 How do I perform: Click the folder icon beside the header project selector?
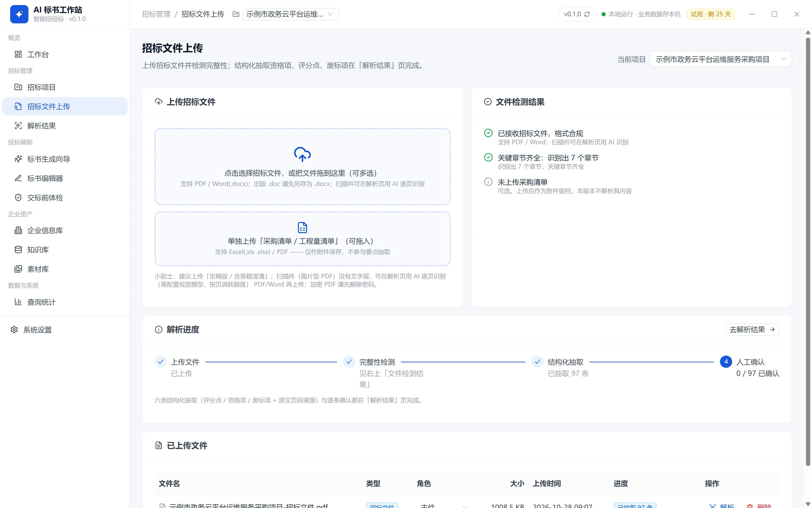click(x=236, y=14)
